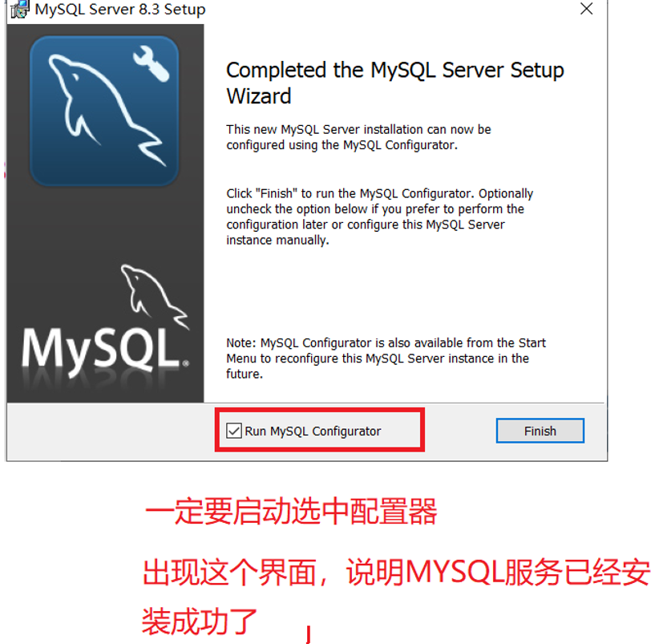
Task: Click the "MySQL Server 8.3 Setup" title text
Action: 120,10
